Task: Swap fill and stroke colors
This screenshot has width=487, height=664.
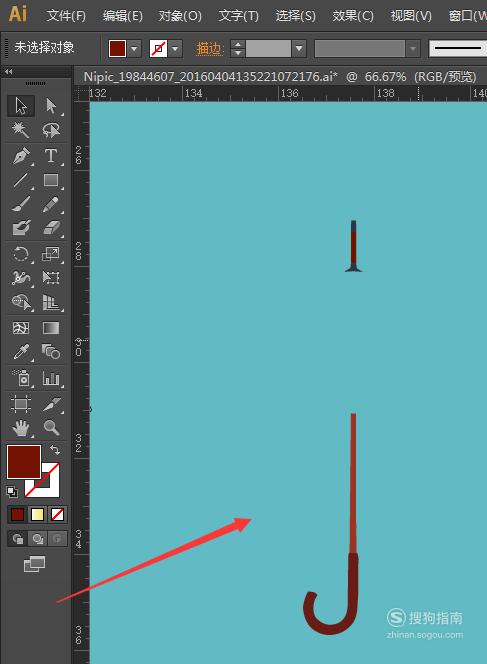Action: [x=55, y=449]
